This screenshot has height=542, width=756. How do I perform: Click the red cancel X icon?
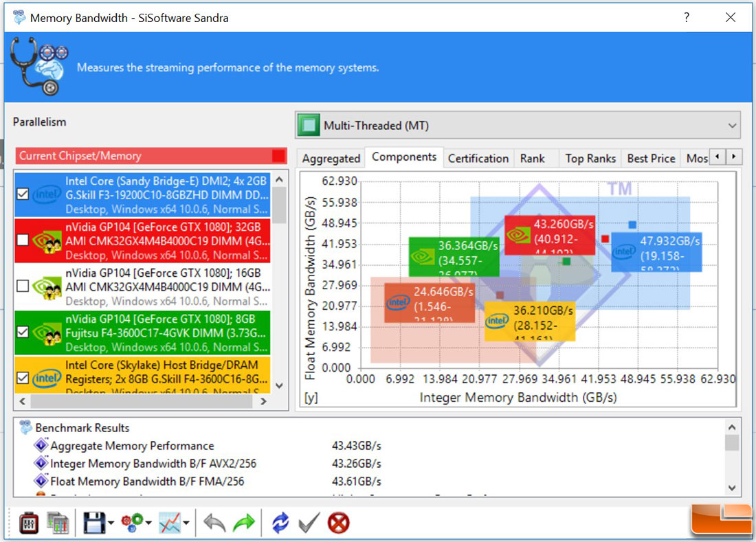[338, 523]
